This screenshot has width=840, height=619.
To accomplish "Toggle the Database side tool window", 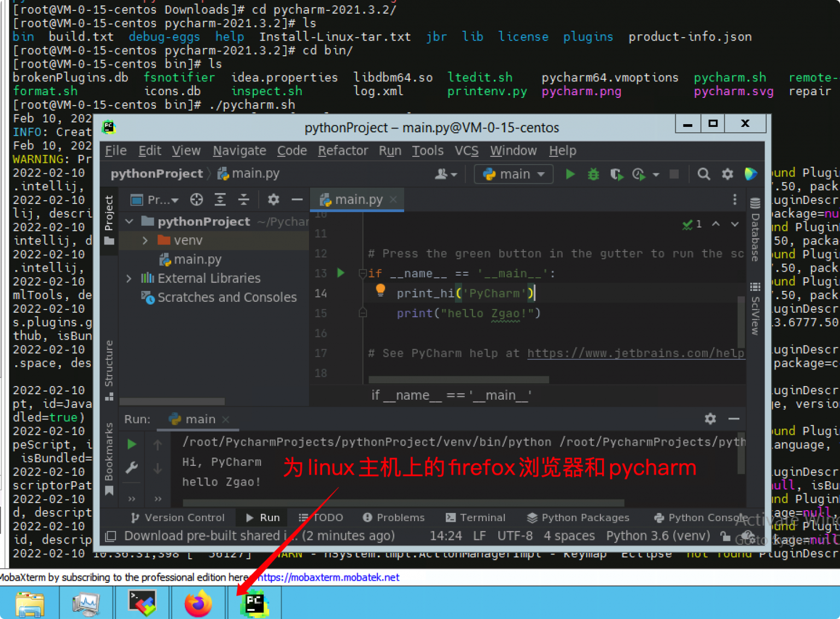I will pyautogui.click(x=755, y=229).
